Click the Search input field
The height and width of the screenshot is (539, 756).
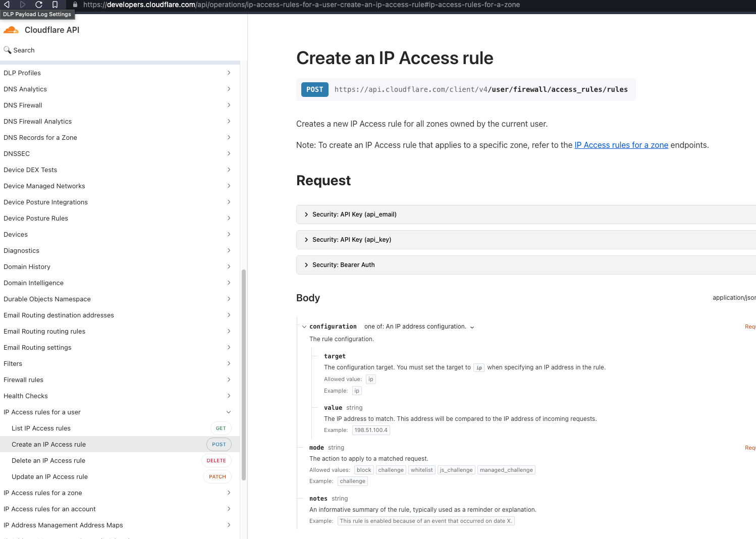pyautogui.click(x=121, y=50)
